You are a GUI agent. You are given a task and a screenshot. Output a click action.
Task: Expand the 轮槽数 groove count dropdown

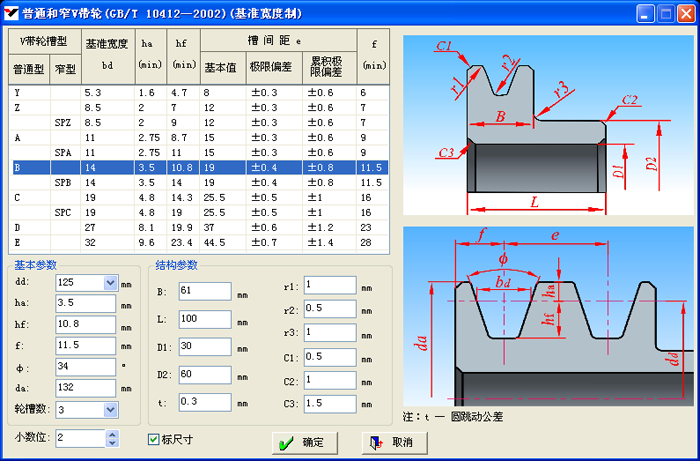pyautogui.click(x=110, y=409)
